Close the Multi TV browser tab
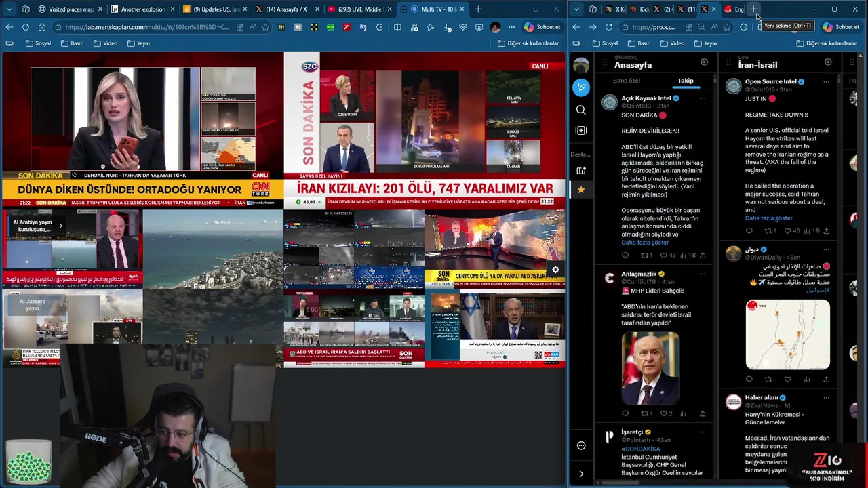Image resolution: width=868 pixels, height=488 pixels. click(462, 9)
